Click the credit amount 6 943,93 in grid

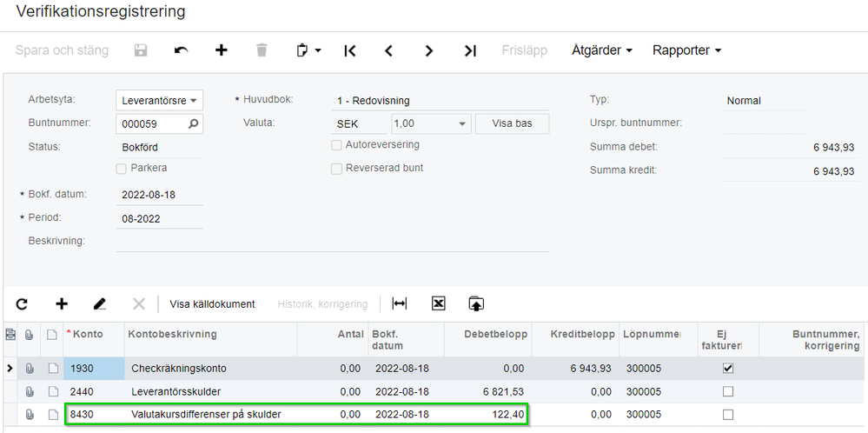coord(591,368)
